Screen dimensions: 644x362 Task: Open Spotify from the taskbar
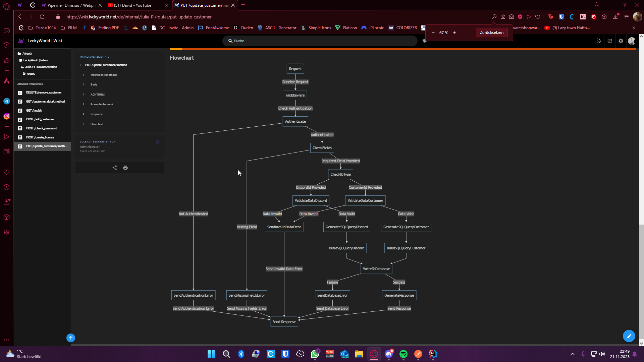(404, 354)
